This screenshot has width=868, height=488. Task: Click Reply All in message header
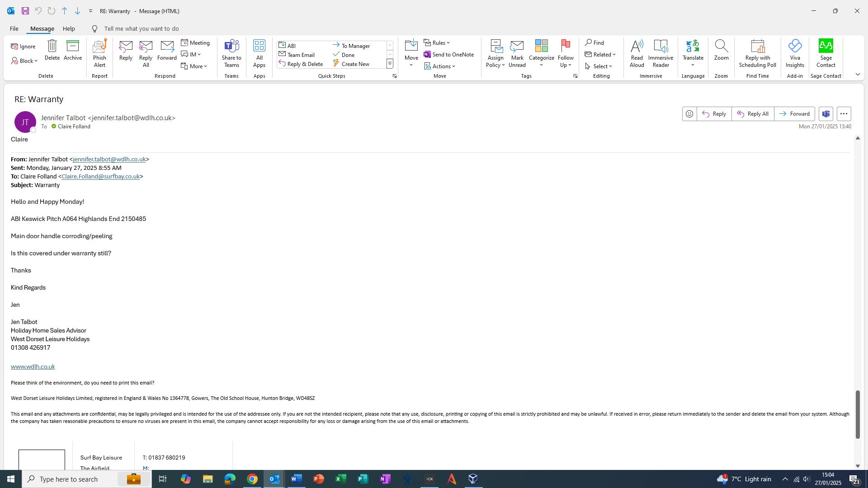[x=752, y=114]
